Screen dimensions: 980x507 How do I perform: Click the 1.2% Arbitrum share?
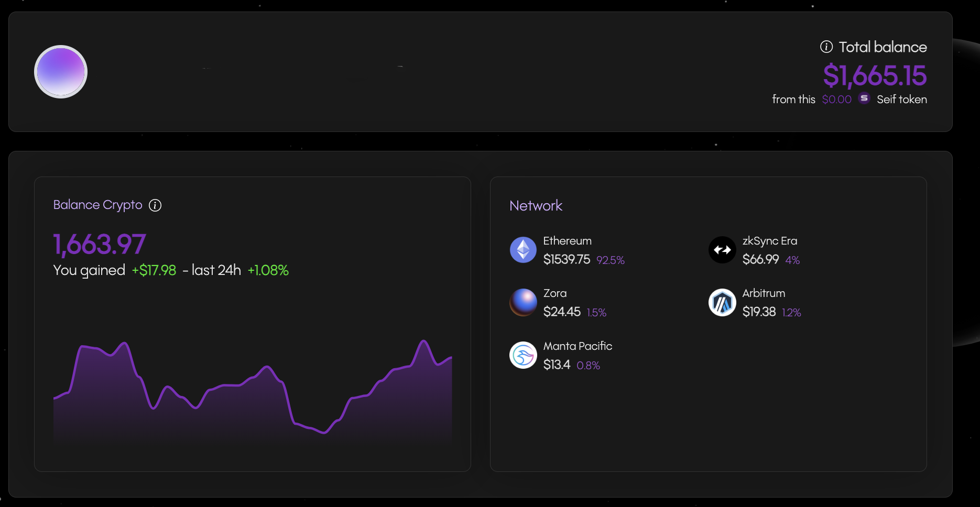pyautogui.click(x=791, y=313)
